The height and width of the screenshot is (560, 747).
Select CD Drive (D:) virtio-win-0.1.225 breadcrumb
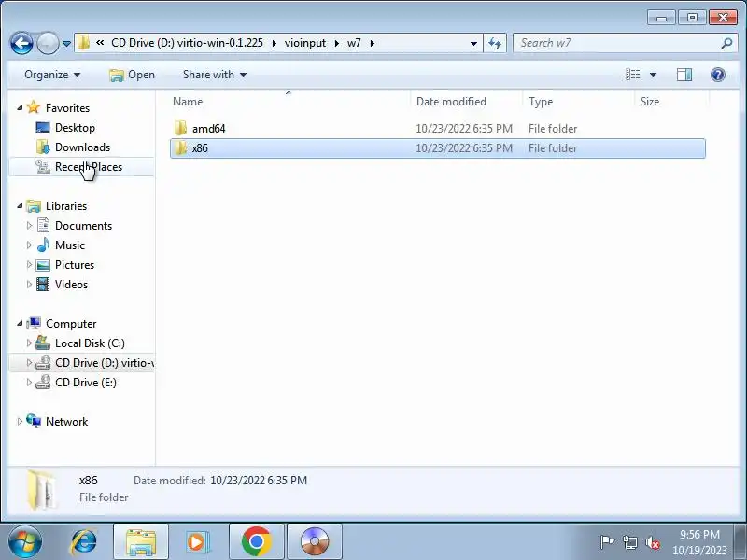pos(187,43)
